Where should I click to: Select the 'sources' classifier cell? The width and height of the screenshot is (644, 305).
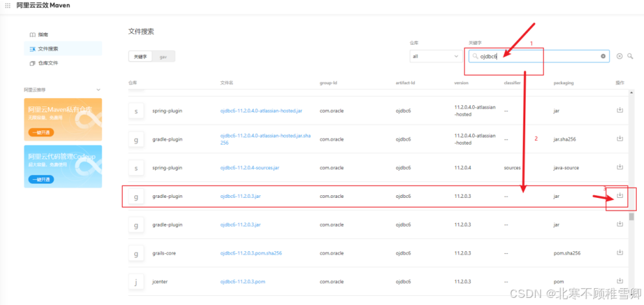point(512,167)
